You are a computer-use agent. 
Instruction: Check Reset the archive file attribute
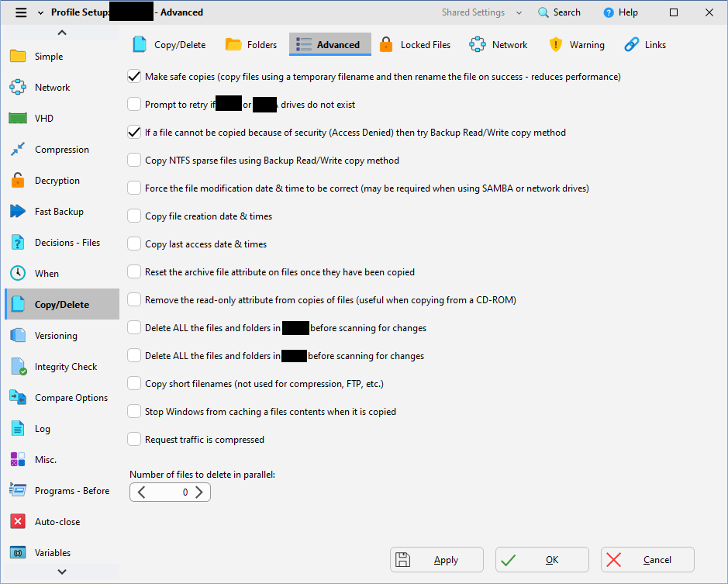[x=134, y=271]
